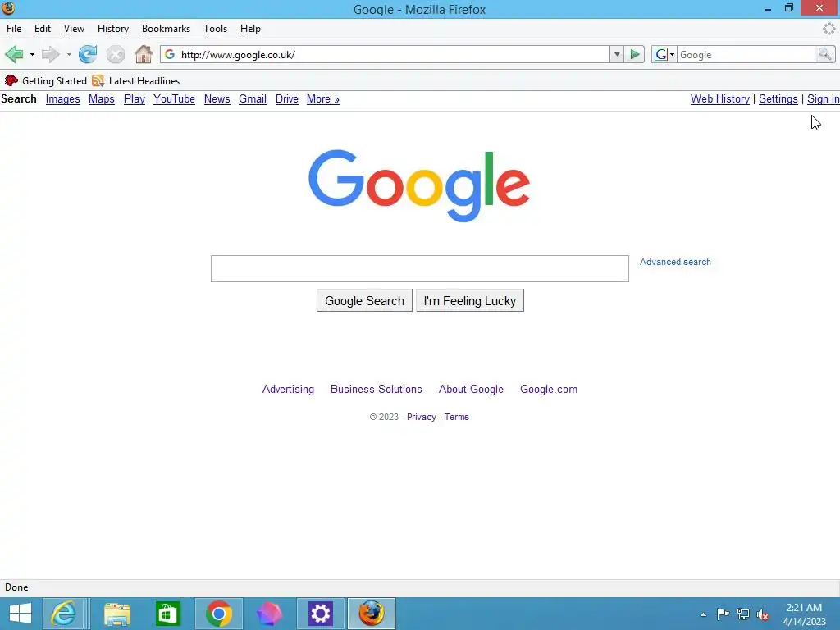
Task: Click the Latest Headlines bookmark label
Action: (x=144, y=81)
